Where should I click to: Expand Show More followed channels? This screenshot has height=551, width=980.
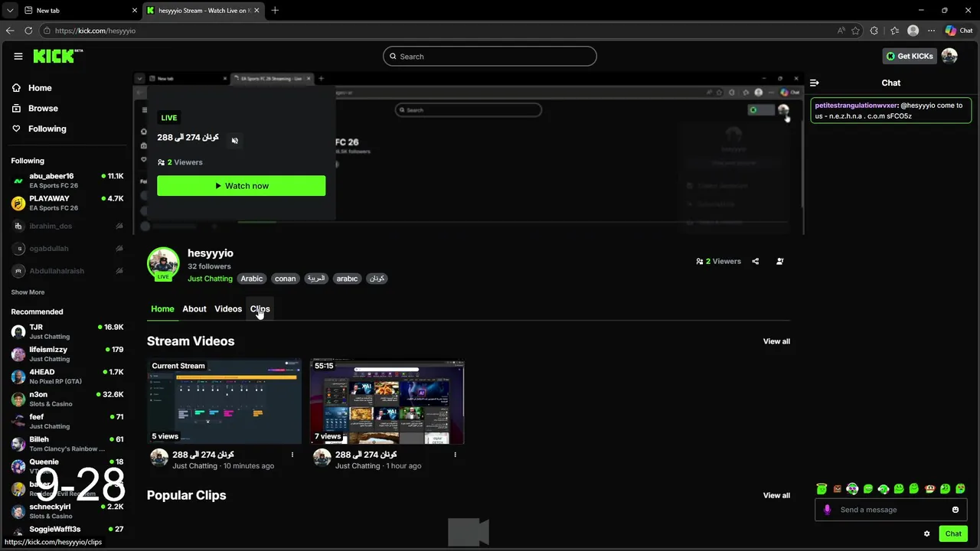pos(28,292)
